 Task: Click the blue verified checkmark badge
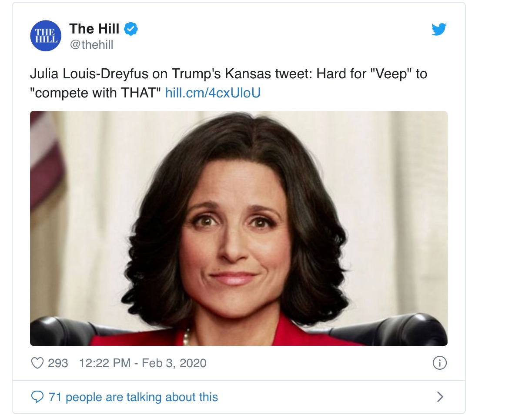click(131, 29)
